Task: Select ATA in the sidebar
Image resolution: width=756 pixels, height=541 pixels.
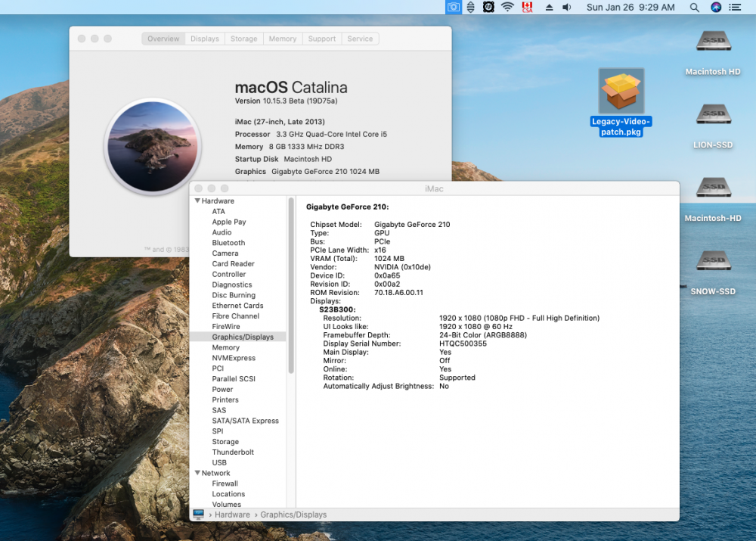Action: (218, 211)
